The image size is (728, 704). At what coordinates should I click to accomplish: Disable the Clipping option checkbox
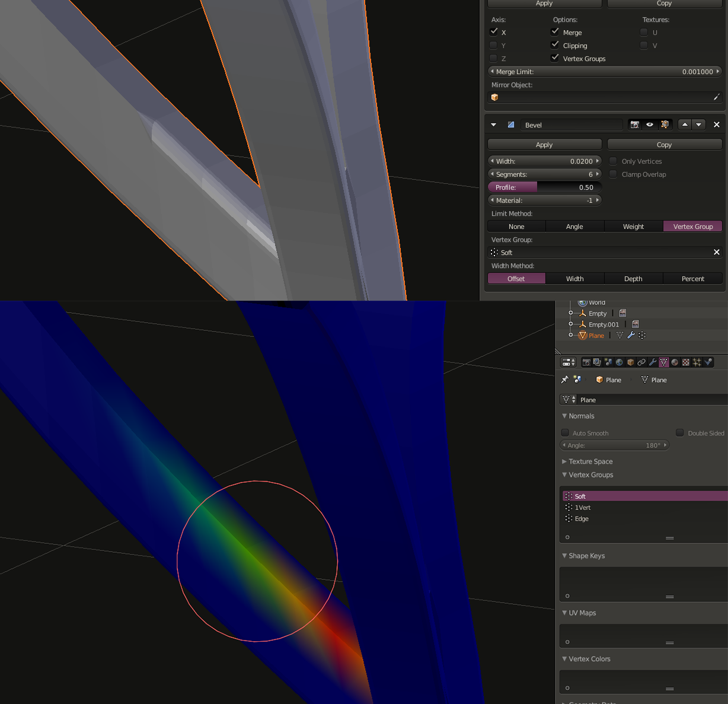(x=555, y=45)
